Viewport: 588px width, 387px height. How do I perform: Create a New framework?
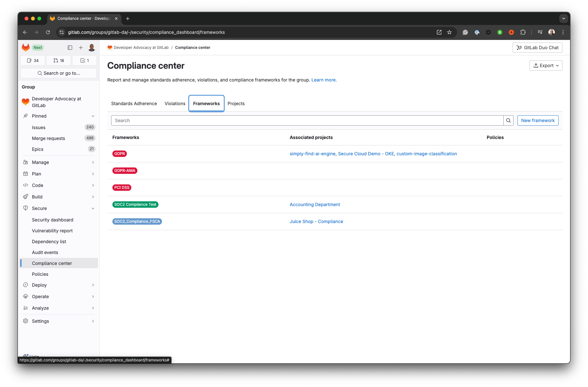538,120
